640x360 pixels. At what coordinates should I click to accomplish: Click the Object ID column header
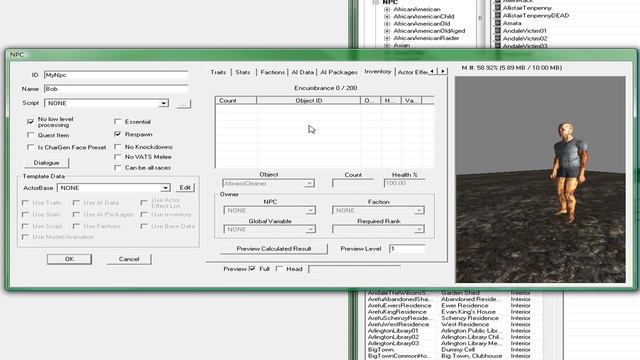pyautogui.click(x=309, y=100)
